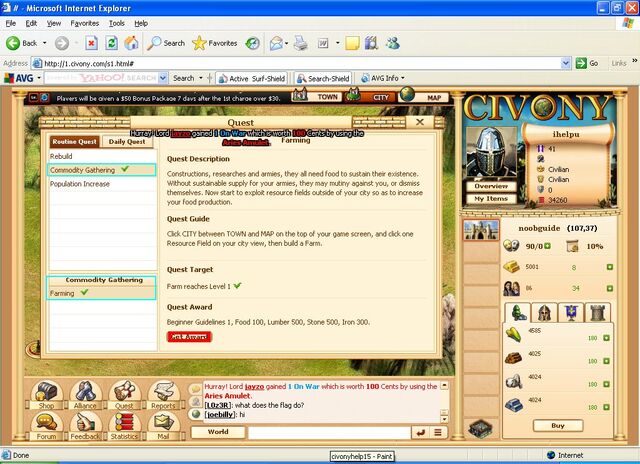This screenshot has width=640, height=464.
Task: Click the civonyhelp15 - Paint taskbar item
Action: tap(362, 456)
